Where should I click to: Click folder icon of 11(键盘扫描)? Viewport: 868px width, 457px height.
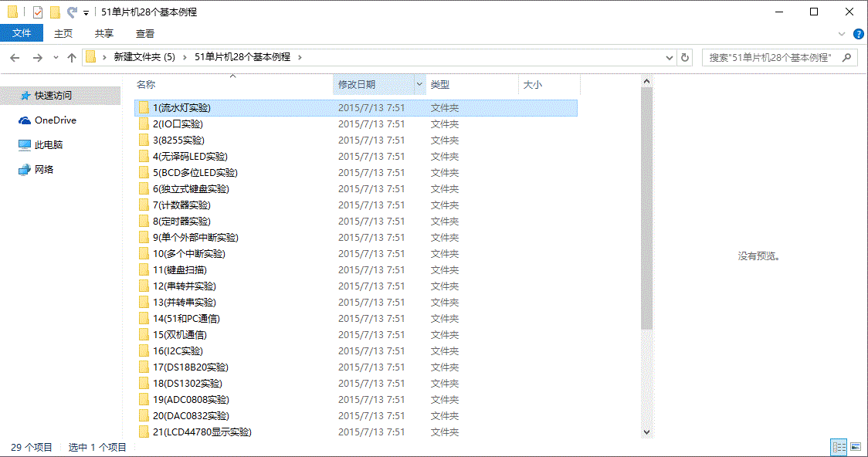pos(144,270)
